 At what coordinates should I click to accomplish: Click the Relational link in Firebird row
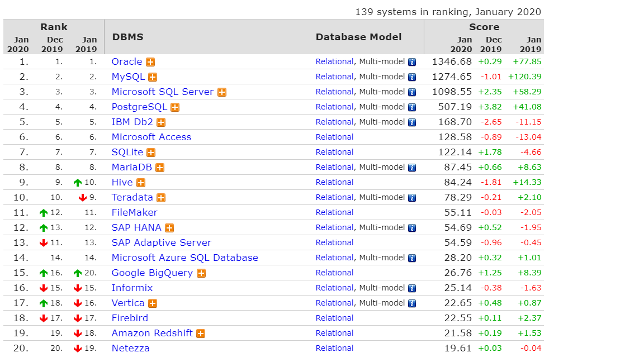click(334, 318)
